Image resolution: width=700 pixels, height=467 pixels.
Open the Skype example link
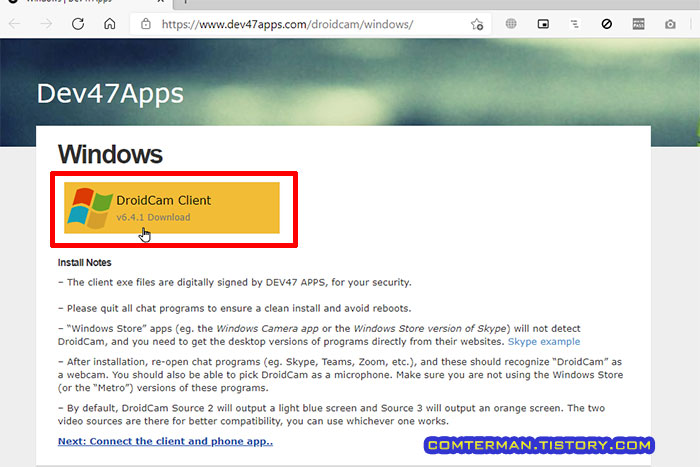(544, 342)
